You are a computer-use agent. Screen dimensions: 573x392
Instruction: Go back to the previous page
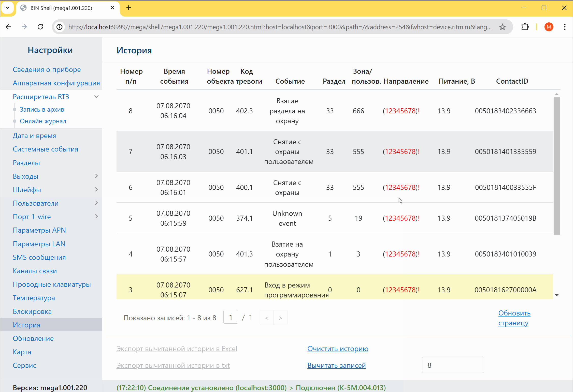pos(8,27)
